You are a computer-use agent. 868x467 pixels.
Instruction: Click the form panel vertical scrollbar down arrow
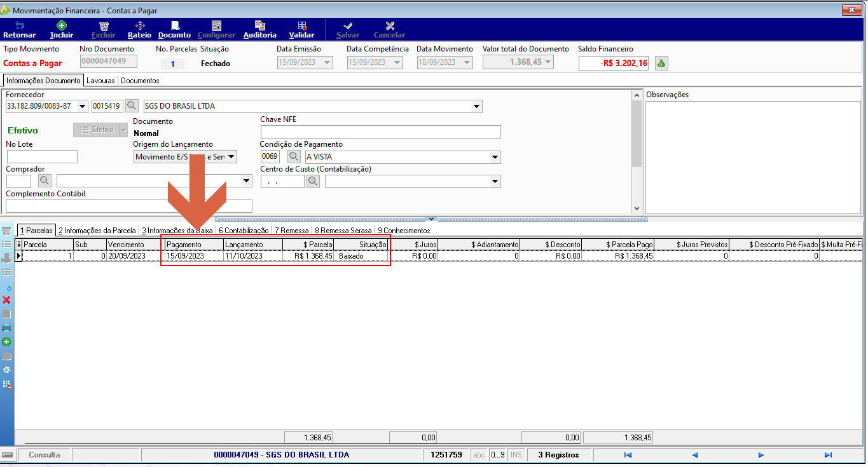637,208
